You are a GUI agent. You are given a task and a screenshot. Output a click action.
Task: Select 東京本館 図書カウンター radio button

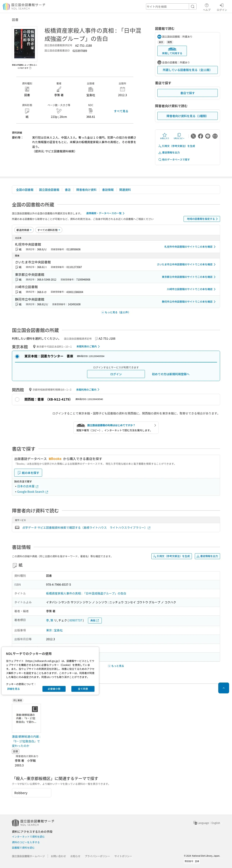click(17, 356)
